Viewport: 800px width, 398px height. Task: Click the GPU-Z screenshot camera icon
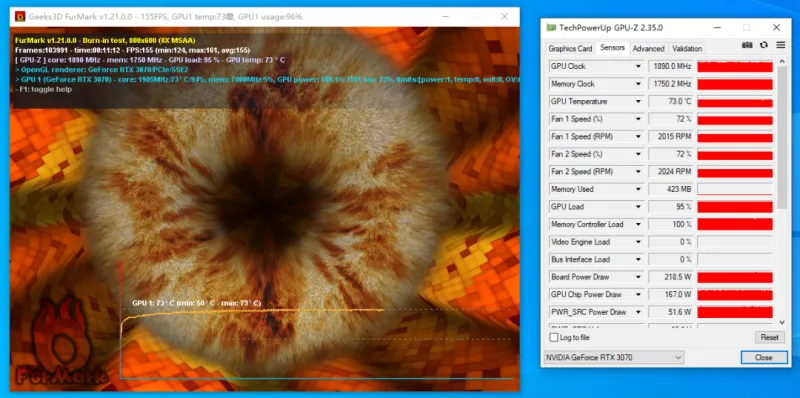[747, 45]
